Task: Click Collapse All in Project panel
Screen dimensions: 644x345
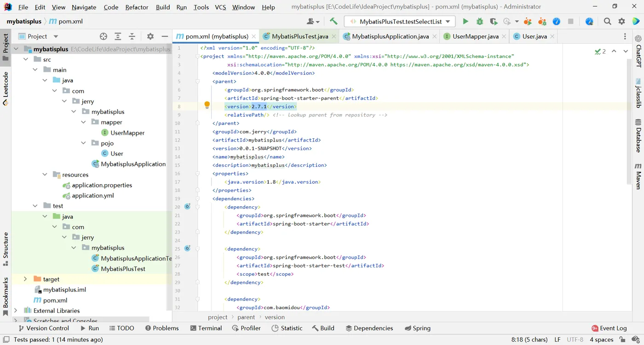Action: (x=132, y=36)
